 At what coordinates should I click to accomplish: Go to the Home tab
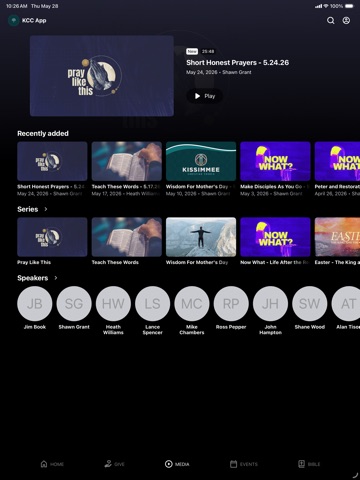click(x=52, y=464)
